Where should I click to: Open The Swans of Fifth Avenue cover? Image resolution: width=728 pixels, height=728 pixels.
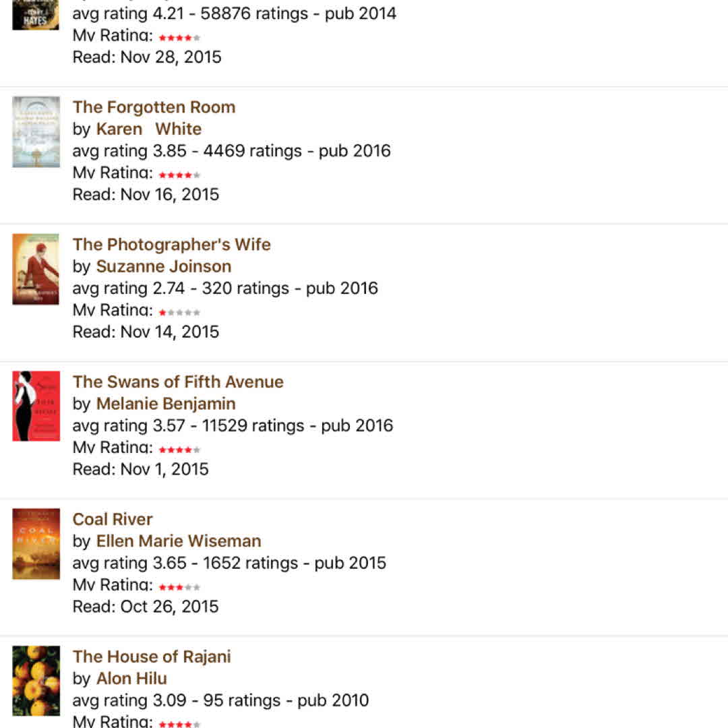tap(36, 406)
